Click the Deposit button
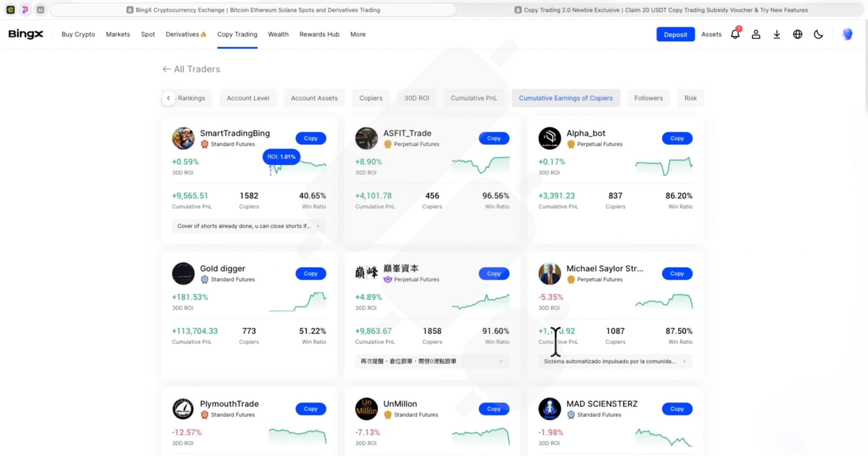 (675, 34)
